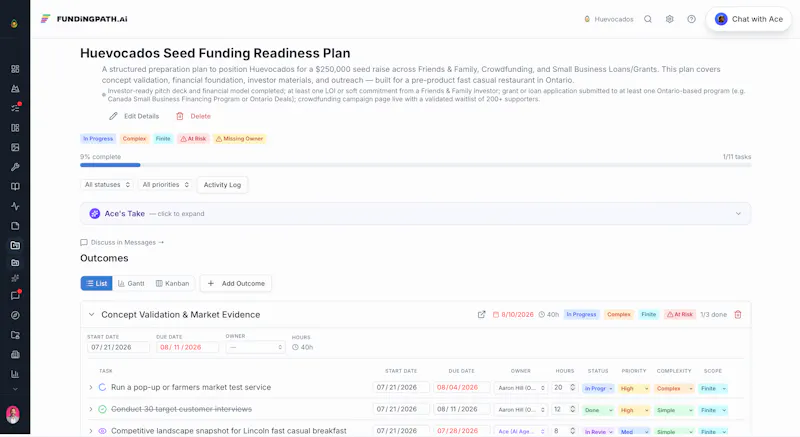Open the compass sidebar icon
The image size is (800, 437).
pyautogui.click(x=15, y=316)
